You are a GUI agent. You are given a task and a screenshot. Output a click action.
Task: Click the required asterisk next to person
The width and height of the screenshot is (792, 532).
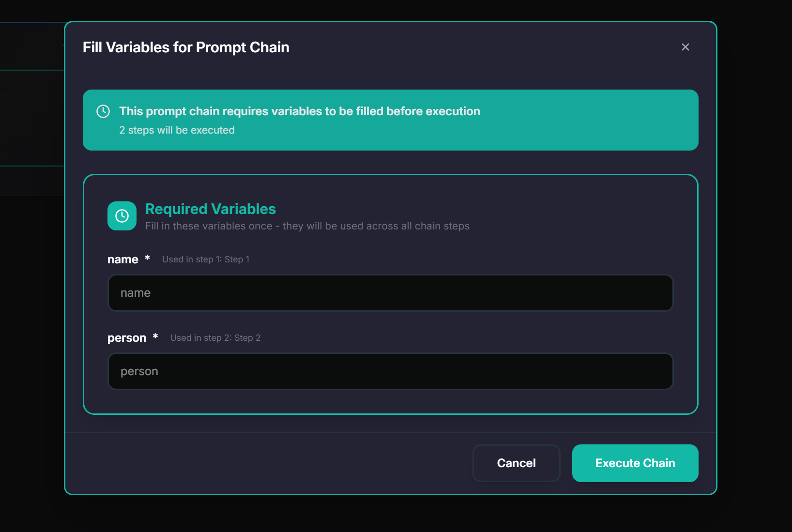pos(155,336)
